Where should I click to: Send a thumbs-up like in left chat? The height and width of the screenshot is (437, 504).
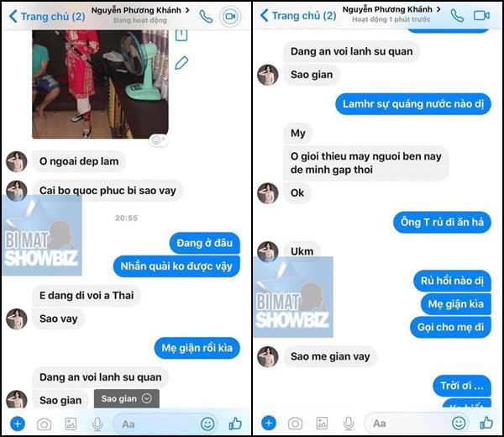[235, 424]
